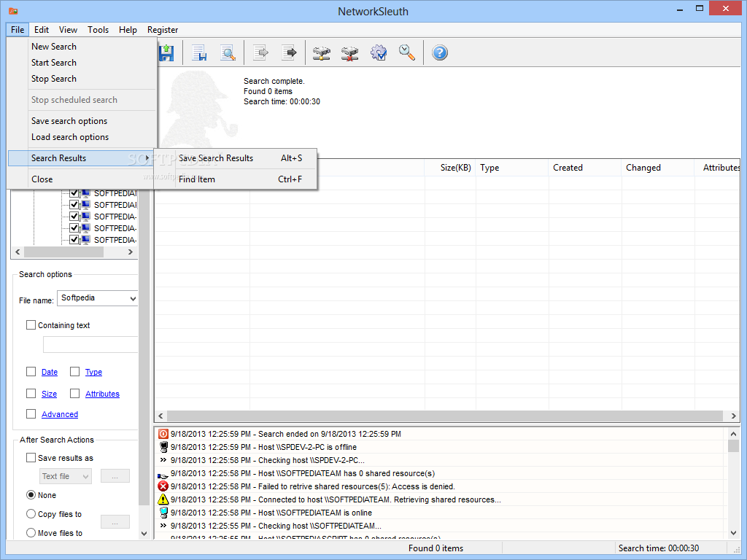This screenshot has height=560, width=747.
Task: Choose Stop Search menu entry
Action: tap(82, 79)
